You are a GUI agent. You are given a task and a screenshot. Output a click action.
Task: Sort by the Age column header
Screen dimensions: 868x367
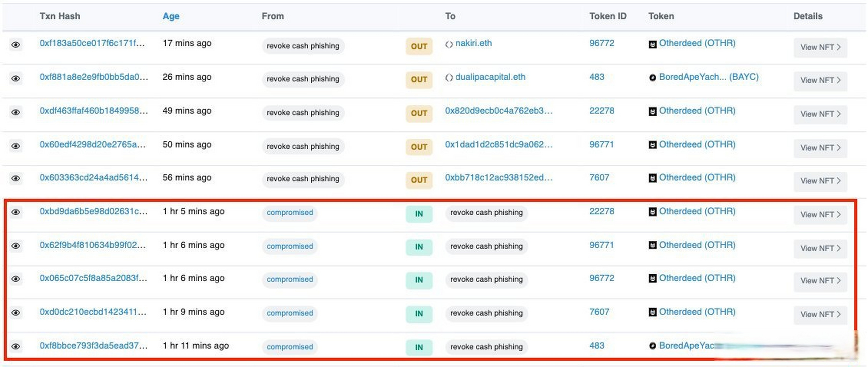pos(171,16)
